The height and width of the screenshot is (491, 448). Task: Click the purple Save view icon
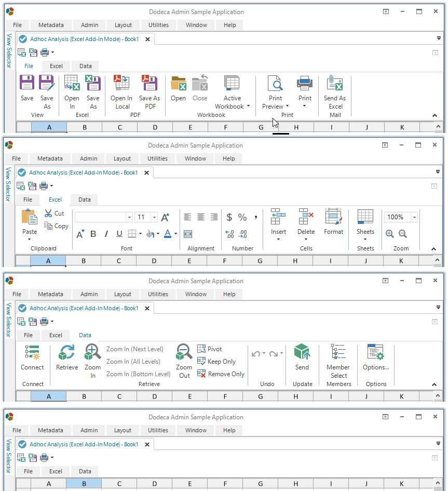pyautogui.click(x=27, y=83)
